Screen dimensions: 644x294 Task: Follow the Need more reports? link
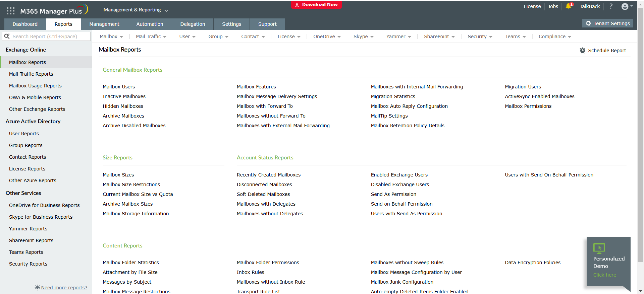64,288
